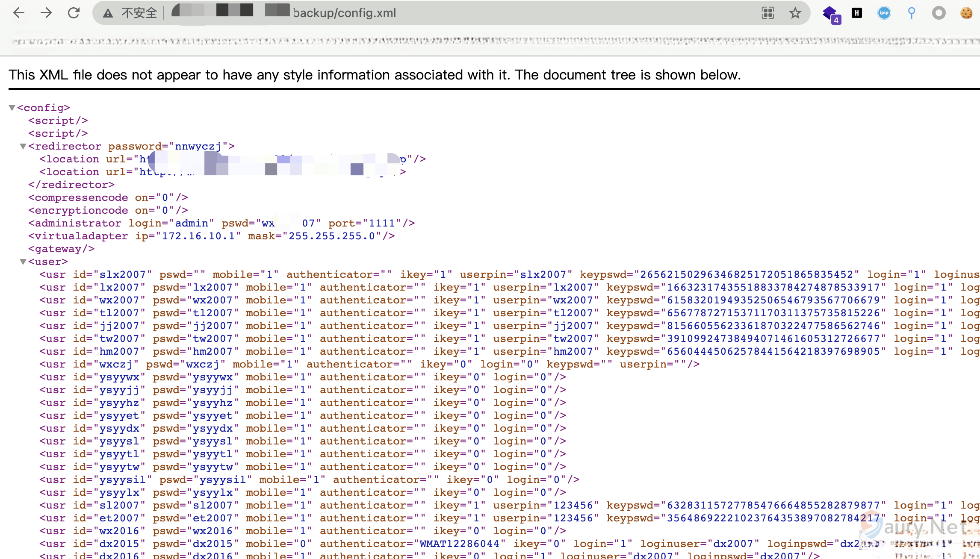Screen dimensions: 980x559
Task: Open the QR code grid icon in address bar
Action: pyautogui.click(x=767, y=13)
